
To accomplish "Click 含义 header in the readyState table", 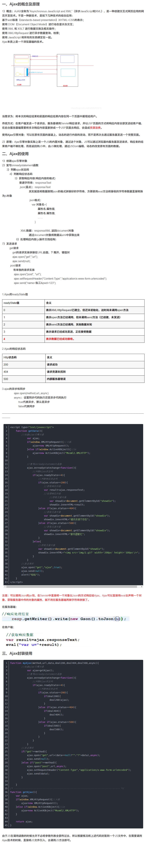I will point(95,303).
